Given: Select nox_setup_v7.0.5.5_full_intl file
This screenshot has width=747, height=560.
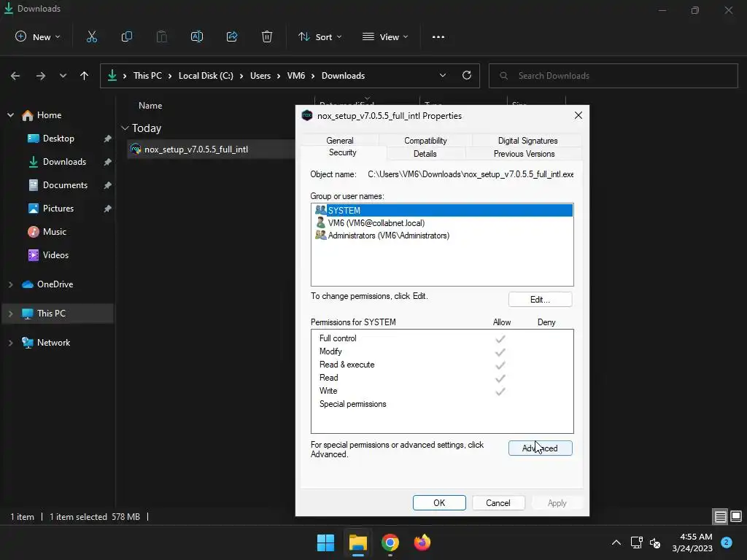Looking at the screenshot, I should 196,149.
